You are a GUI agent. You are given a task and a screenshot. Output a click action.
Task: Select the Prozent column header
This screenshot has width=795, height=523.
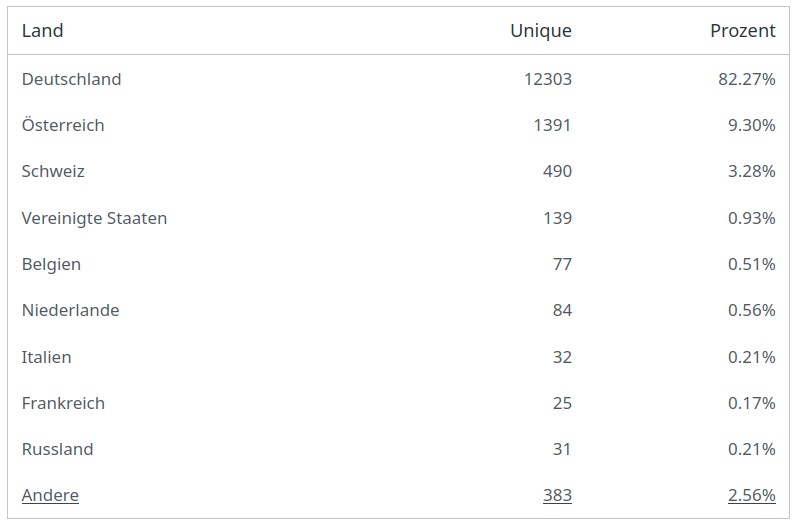click(743, 31)
